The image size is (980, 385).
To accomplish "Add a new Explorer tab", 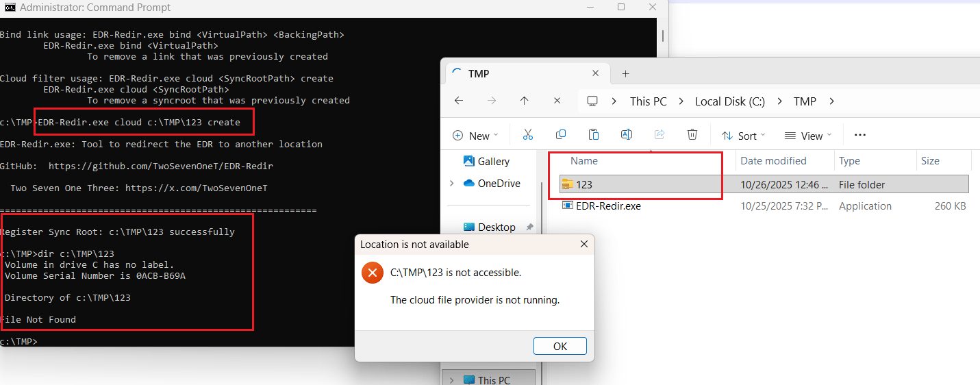I will [x=625, y=73].
